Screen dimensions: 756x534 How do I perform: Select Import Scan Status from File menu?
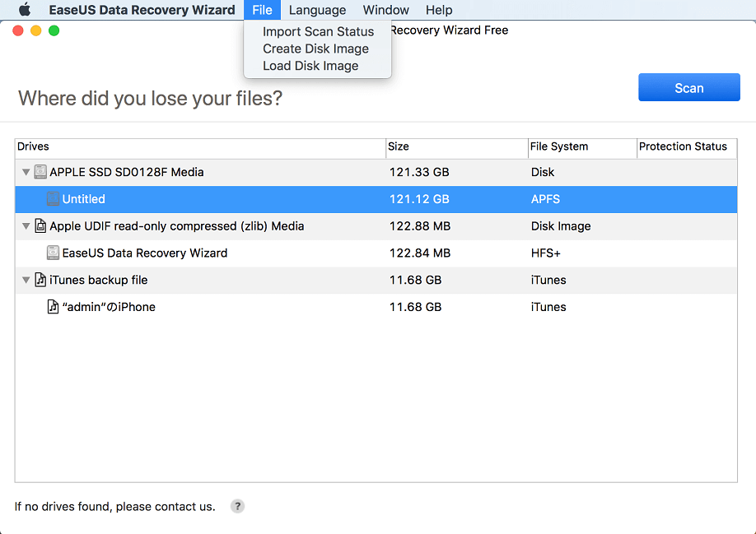tap(319, 30)
